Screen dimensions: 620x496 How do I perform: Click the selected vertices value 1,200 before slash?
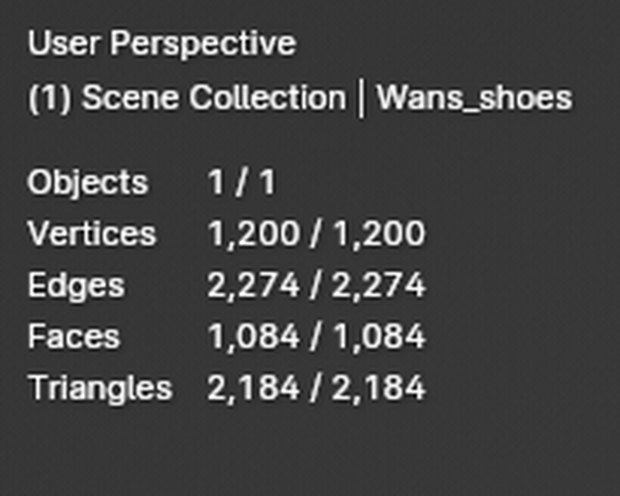point(253,234)
